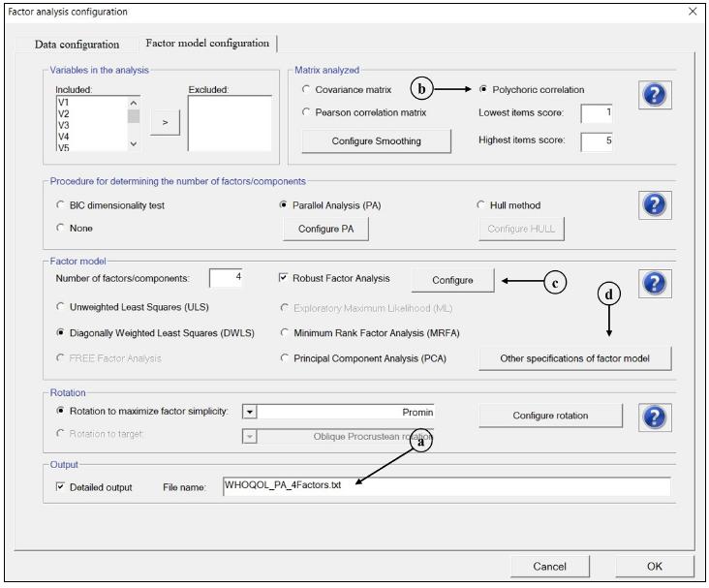Switch to the Data configuration tab

pos(77,44)
